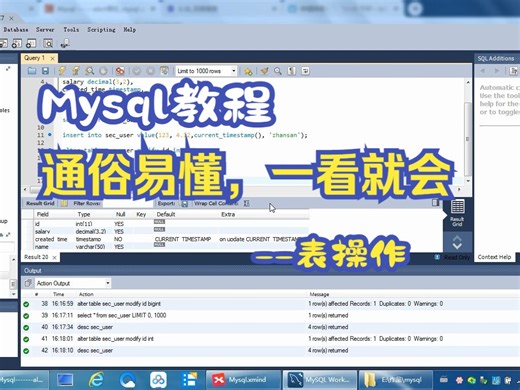The width and height of the screenshot is (520, 390).
Task: Save the script with the floppy disk icon
Action: pyautogui.click(x=45, y=71)
